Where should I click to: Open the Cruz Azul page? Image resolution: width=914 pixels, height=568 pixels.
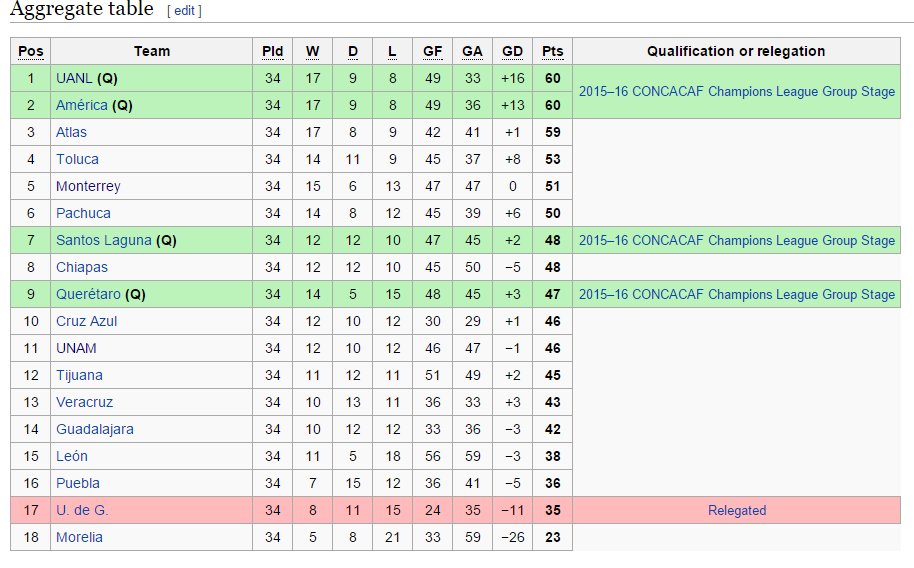tap(86, 321)
